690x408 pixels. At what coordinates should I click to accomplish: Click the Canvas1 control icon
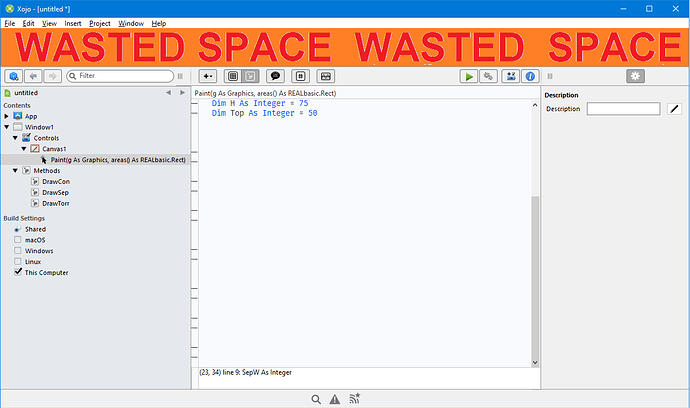pyautogui.click(x=35, y=149)
